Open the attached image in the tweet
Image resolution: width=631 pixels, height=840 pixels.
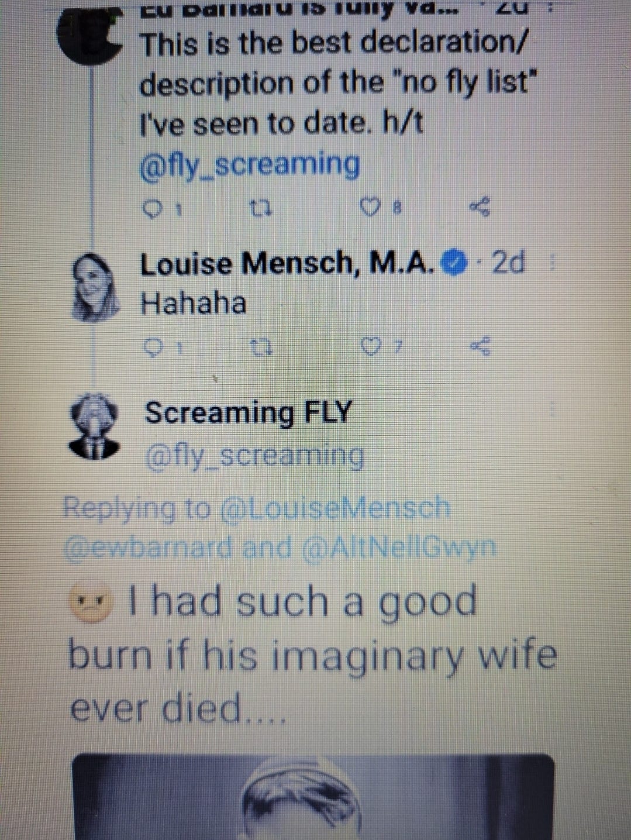point(313,796)
